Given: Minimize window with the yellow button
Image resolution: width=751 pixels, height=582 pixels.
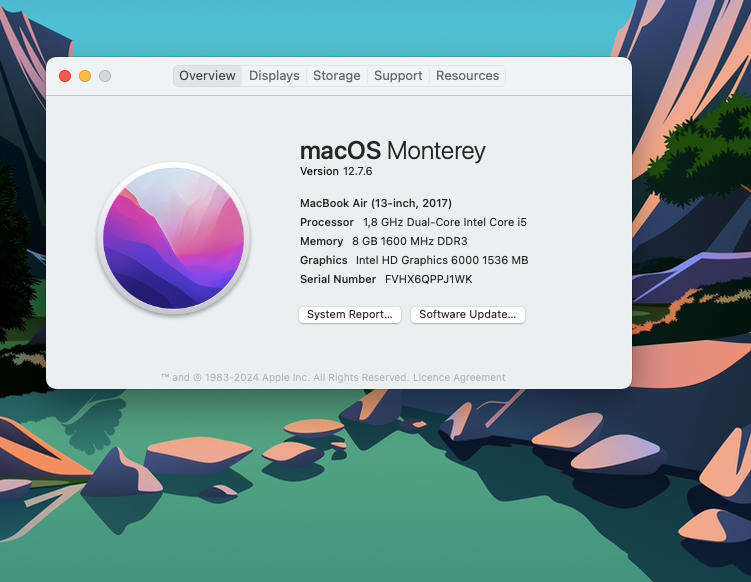Looking at the screenshot, I should pyautogui.click(x=85, y=76).
